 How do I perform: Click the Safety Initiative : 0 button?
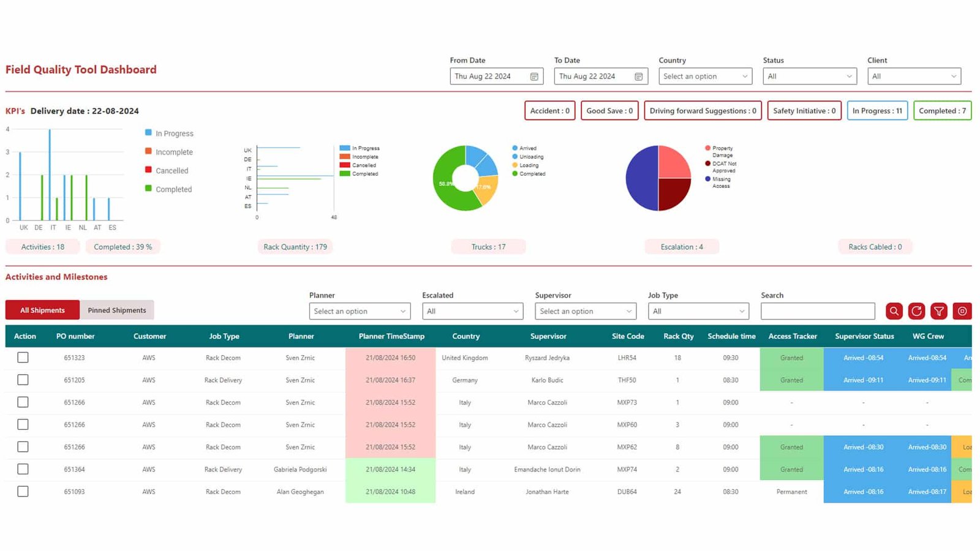(804, 111)
